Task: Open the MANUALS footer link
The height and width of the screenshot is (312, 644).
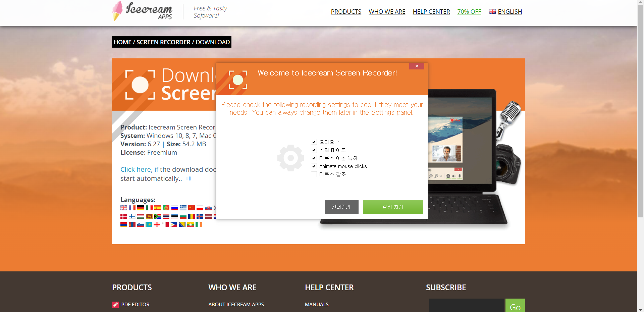Action: pos(317,305)
